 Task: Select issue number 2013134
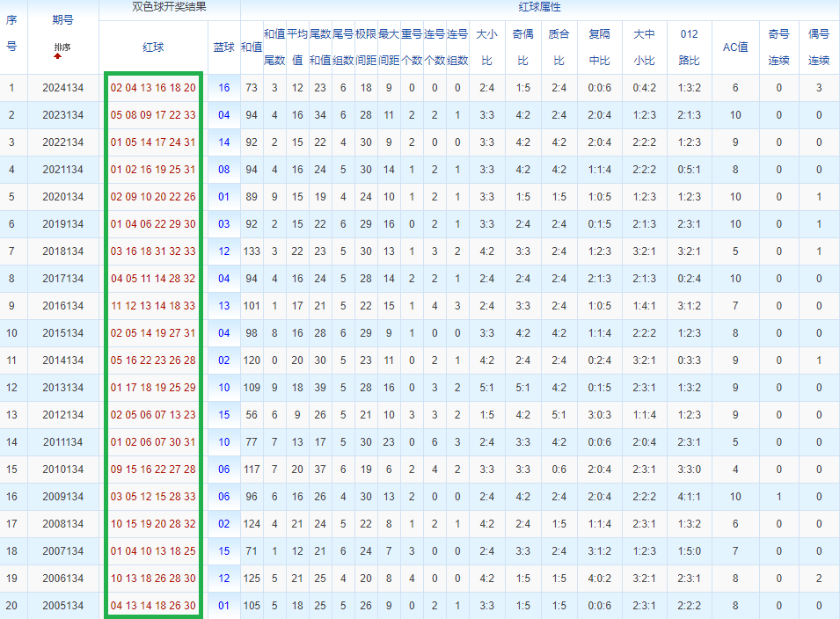63,388
